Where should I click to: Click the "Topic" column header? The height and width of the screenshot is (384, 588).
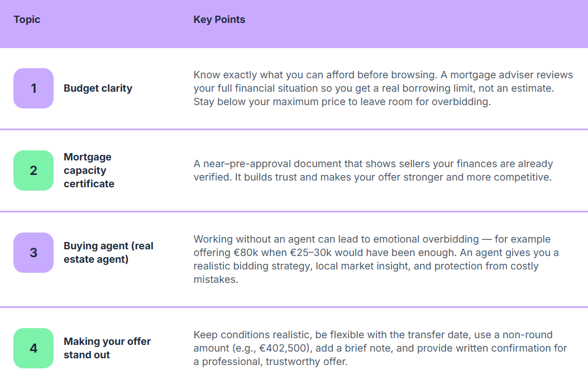coord(27,20)
